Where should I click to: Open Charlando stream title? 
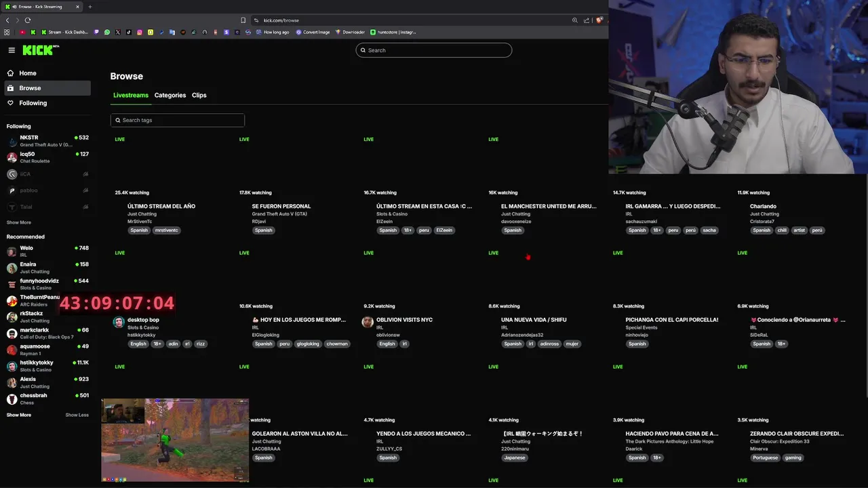[x=763, y=206]
